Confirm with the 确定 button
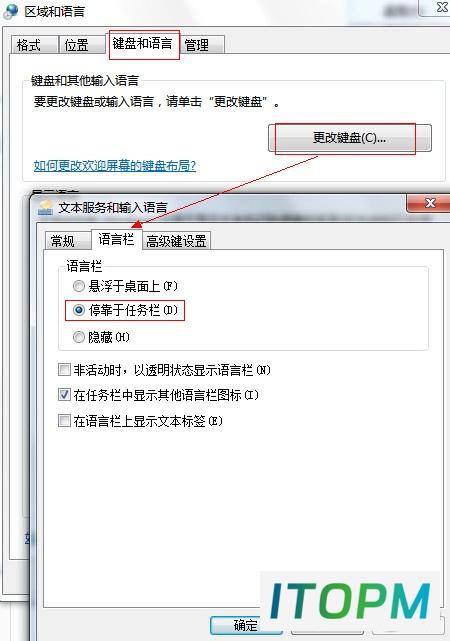The height and width of the screenshot is (641, 450). (246, 625)
